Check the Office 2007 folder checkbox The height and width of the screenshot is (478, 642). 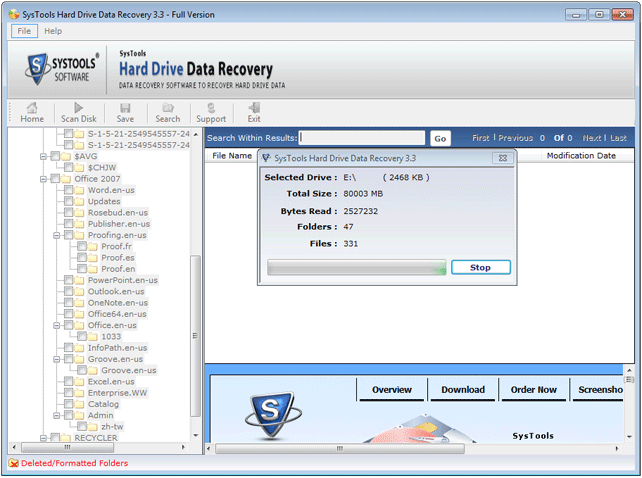pos(55,179)
